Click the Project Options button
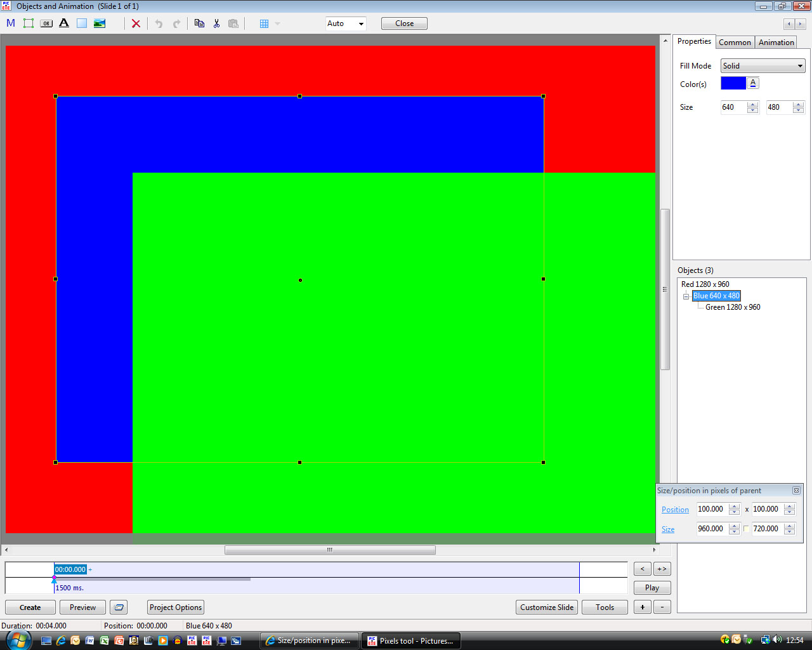Image resolution: width=812 pixels, height=650 pixels. 176,607
